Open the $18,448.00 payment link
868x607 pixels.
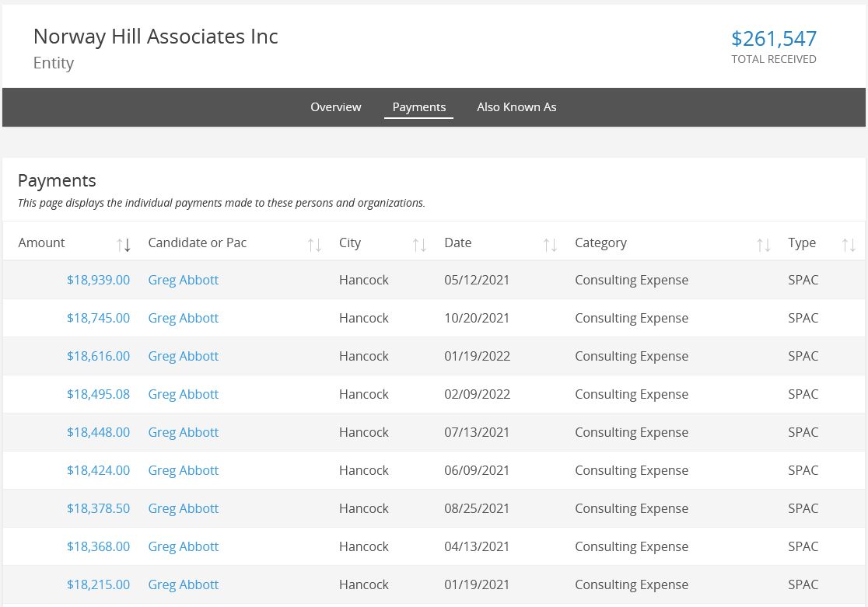[98, 432]
